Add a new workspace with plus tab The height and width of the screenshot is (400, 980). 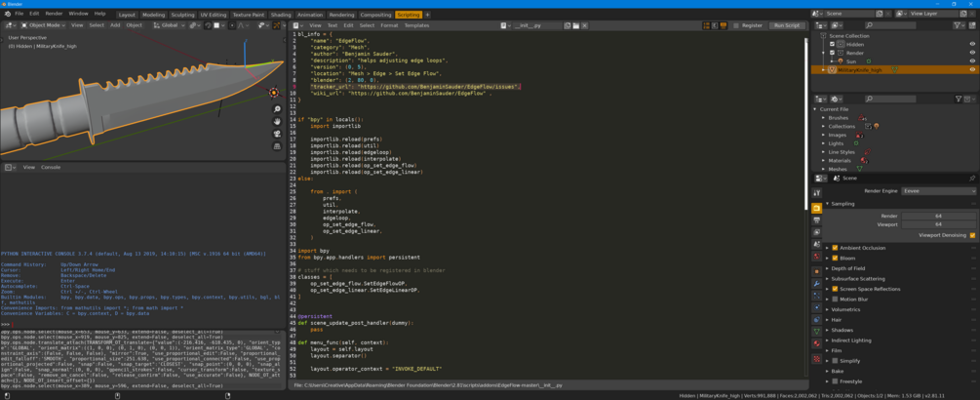click(428, 15)
